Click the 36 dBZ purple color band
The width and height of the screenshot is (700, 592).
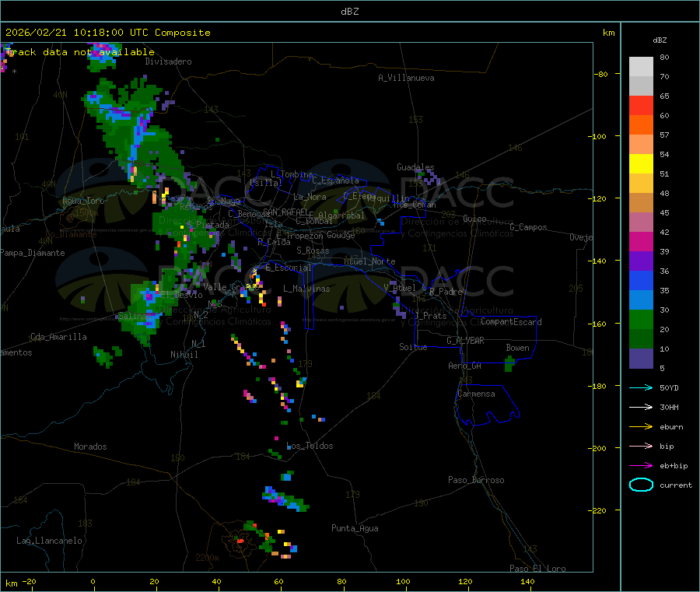pos(641,261)
